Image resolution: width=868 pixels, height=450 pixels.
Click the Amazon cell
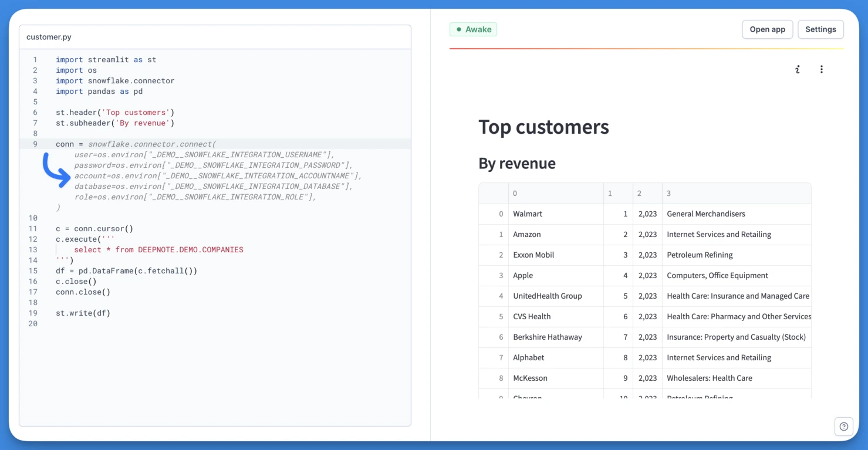click(x=556, y=234)
